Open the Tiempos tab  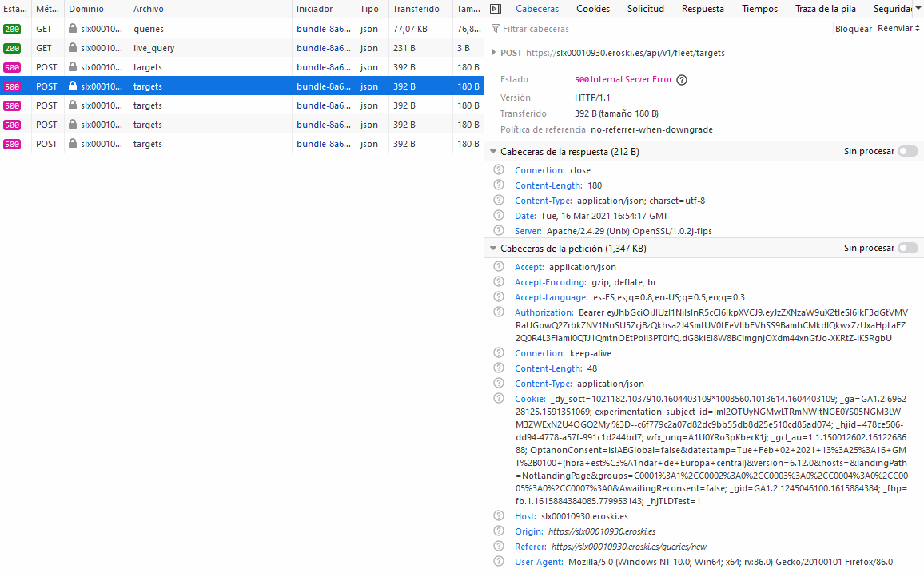pos(759,9)
